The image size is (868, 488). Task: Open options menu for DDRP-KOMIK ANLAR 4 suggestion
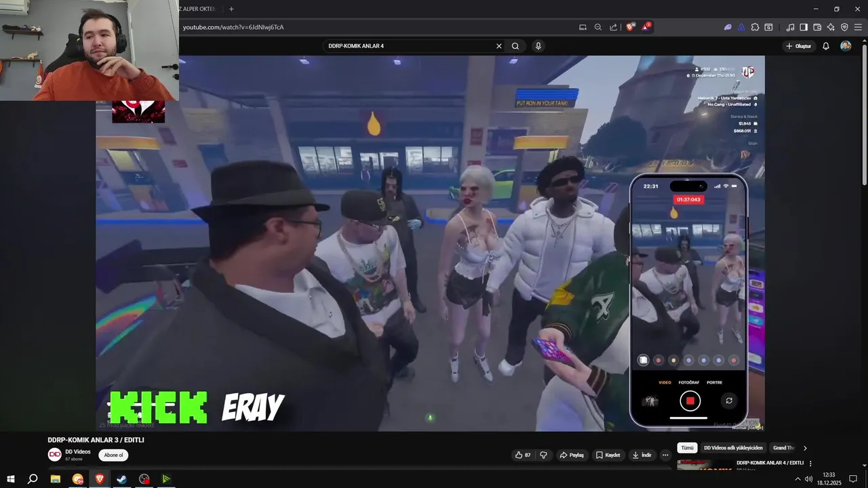810,464
